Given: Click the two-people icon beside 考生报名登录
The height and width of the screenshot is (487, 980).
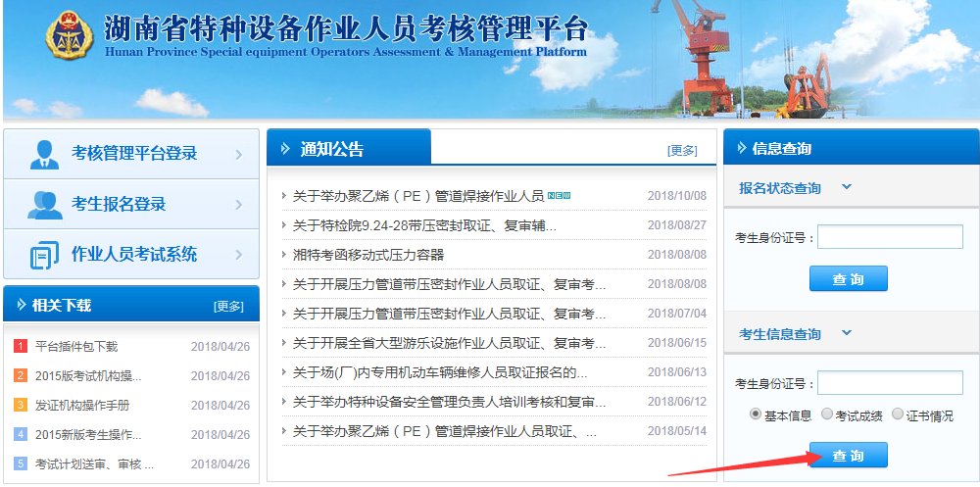Looking at the screenshot, I should [x=45, y=205].
